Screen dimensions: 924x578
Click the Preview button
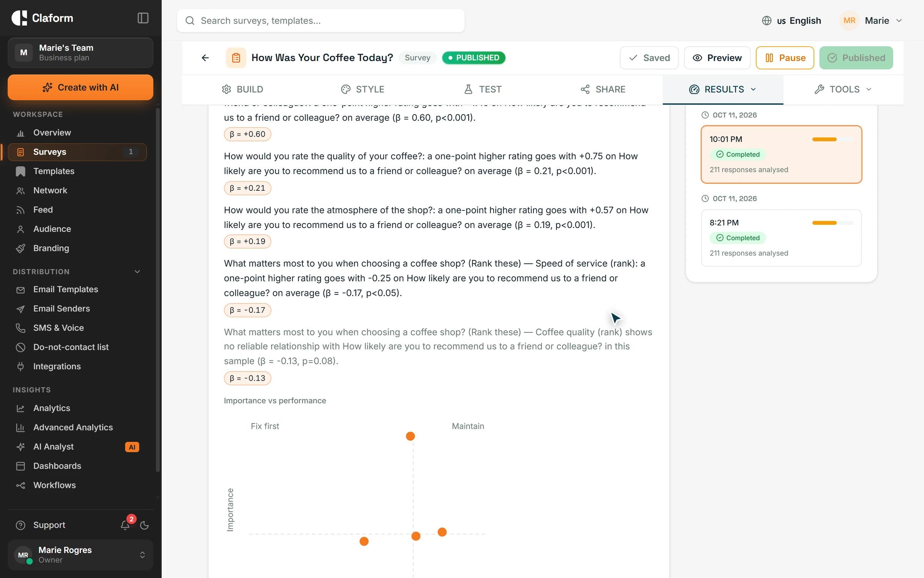(717, 58)
